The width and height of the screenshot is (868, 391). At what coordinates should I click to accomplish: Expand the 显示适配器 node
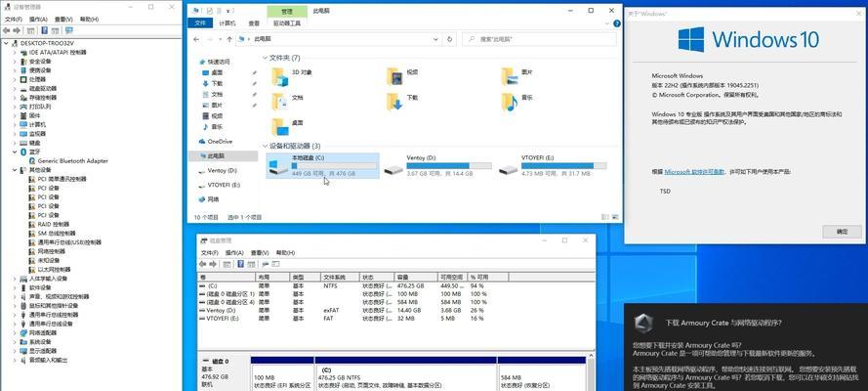point(15,351)
